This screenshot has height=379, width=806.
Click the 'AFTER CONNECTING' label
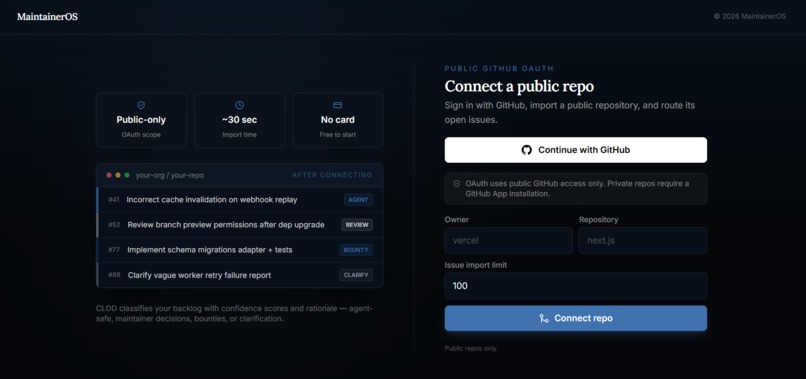point(332,175)
